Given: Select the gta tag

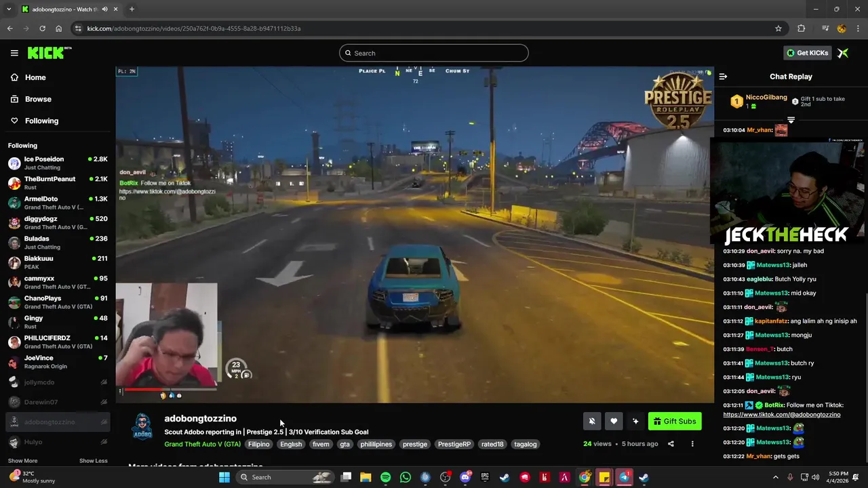Looking at the screenshot, I should (345, 444).
